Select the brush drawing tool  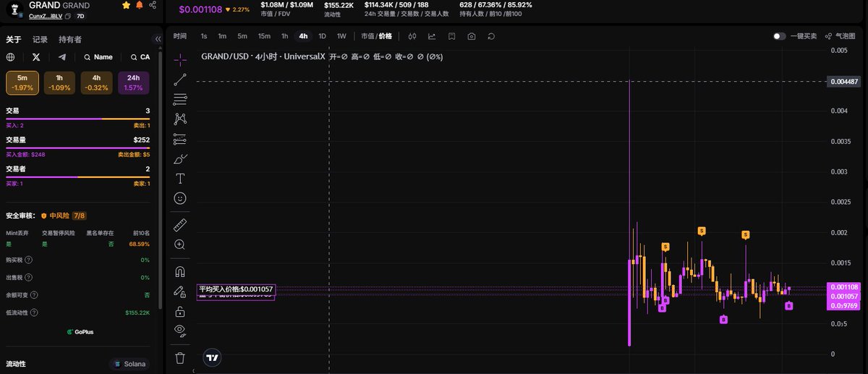(180, 158)
